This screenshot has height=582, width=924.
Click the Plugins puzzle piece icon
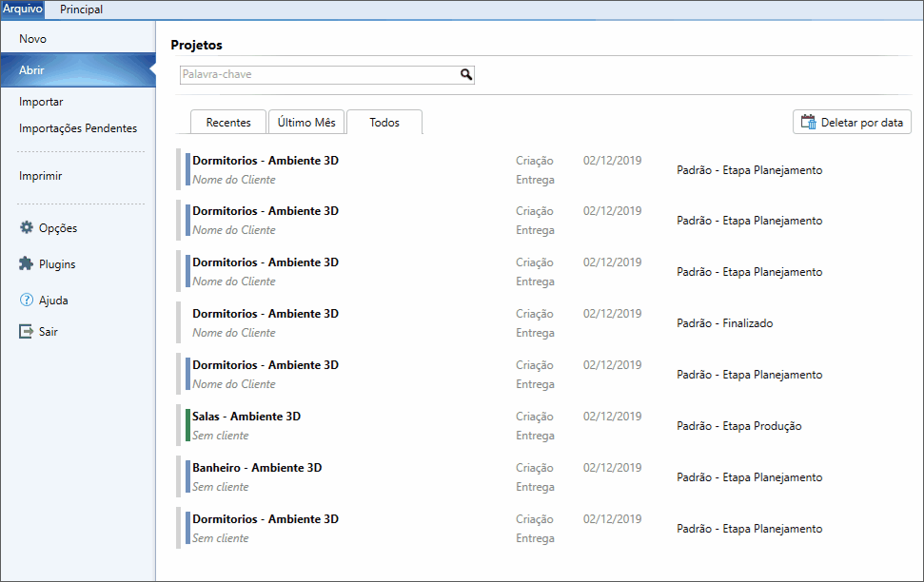27,264
